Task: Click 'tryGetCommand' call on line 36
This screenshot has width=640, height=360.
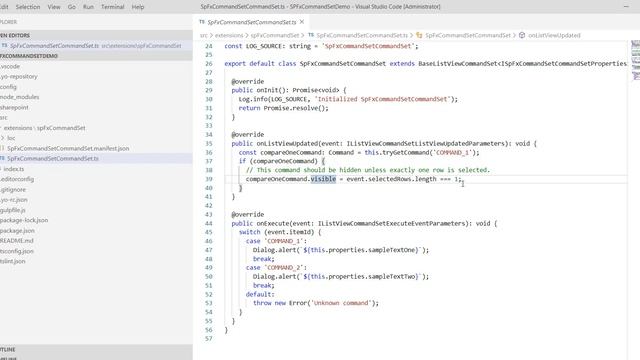Action: pyautogui.click(x=406, y=153)
